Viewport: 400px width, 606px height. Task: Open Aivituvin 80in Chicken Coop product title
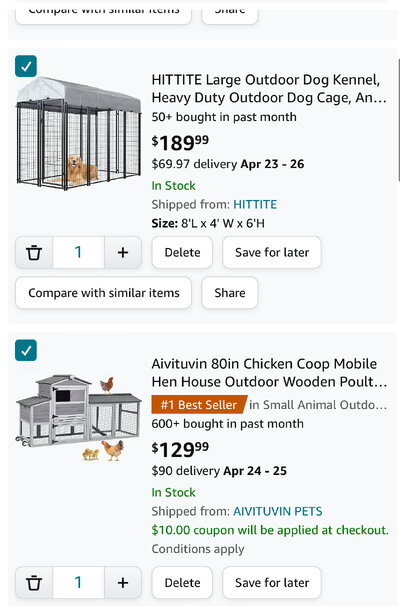coord(269,373)
